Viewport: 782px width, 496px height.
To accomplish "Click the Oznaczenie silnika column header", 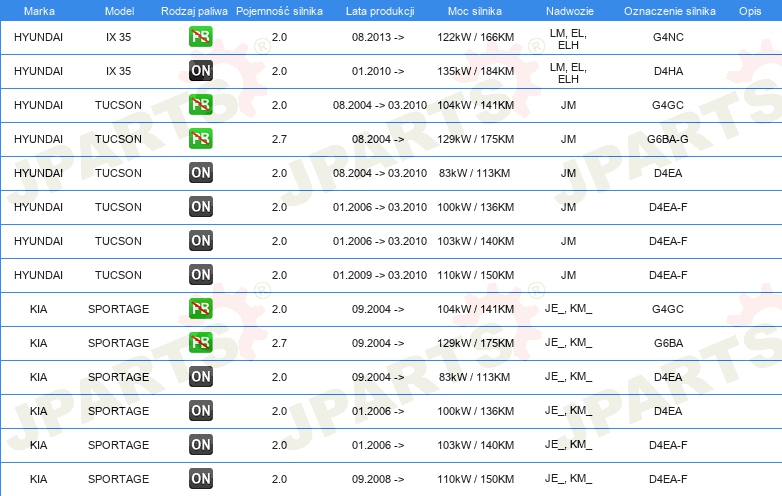I will pyautogui.click(x=669, y=11).
